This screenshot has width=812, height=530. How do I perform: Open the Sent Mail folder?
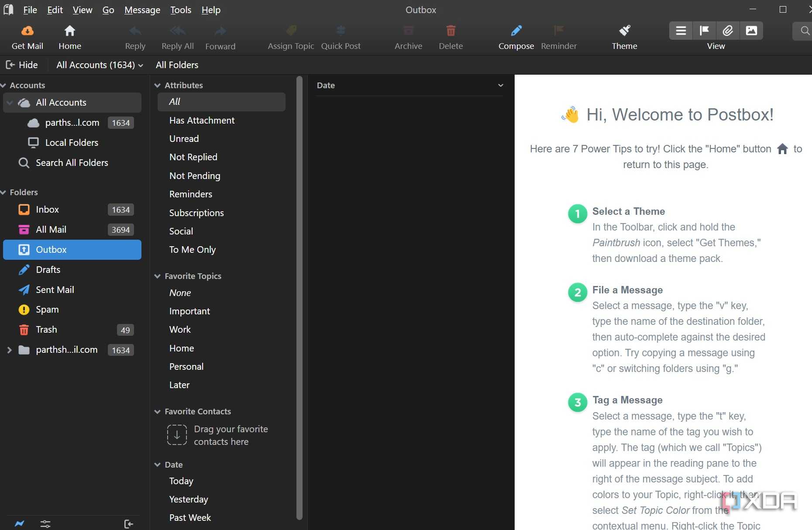pos(72,290)
